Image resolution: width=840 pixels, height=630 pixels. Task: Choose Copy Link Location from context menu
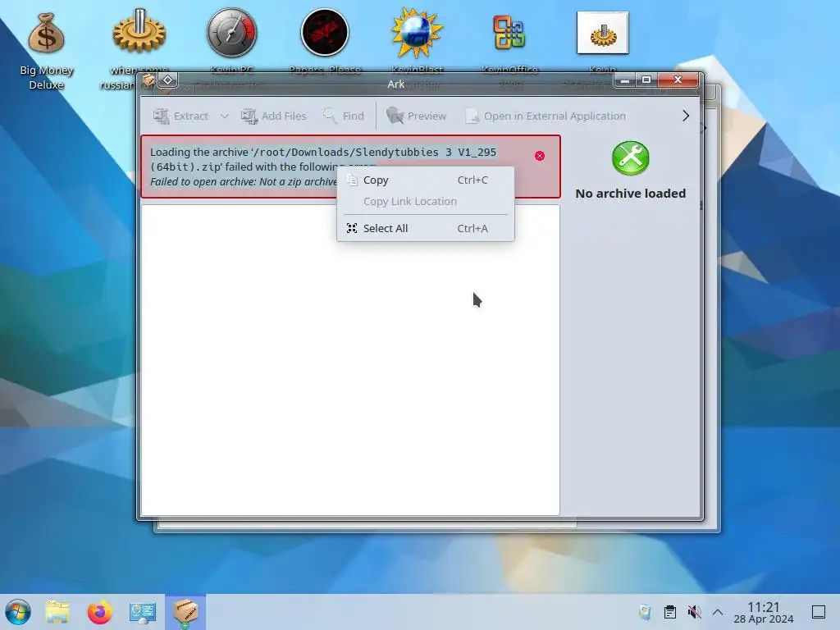click(x=426, y=202)
